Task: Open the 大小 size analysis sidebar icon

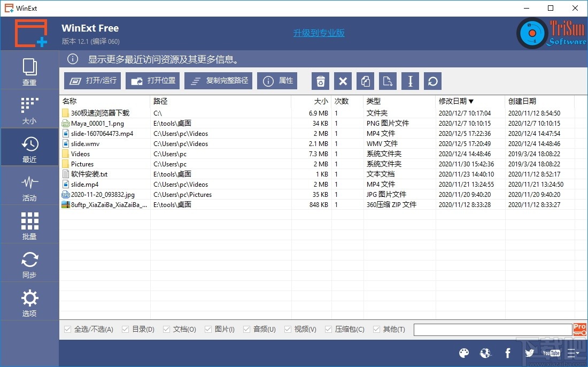Action: click(29, 109)
